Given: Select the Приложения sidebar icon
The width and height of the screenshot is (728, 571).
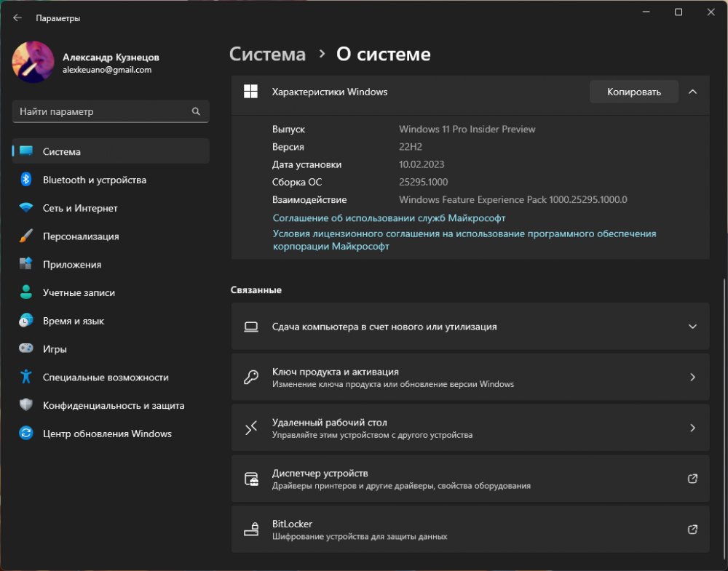Looking at the screenshot, I should tap(26, 264).
